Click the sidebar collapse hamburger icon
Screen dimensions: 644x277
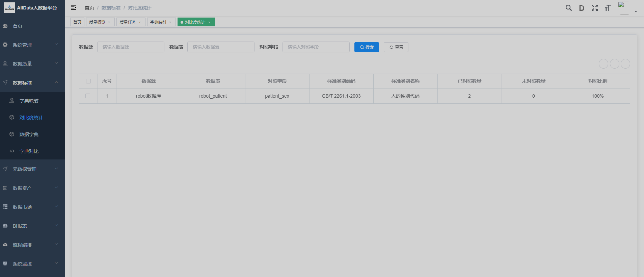(x=74, y=8)
